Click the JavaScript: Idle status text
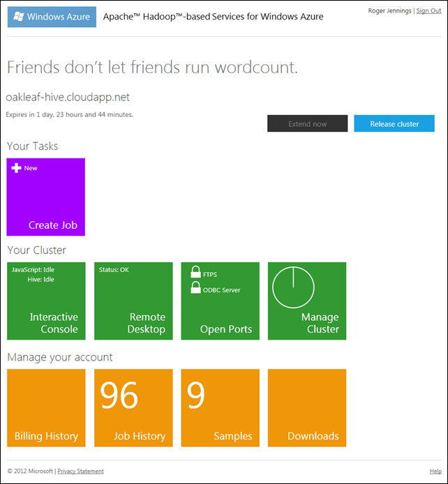 coord(33,270)
